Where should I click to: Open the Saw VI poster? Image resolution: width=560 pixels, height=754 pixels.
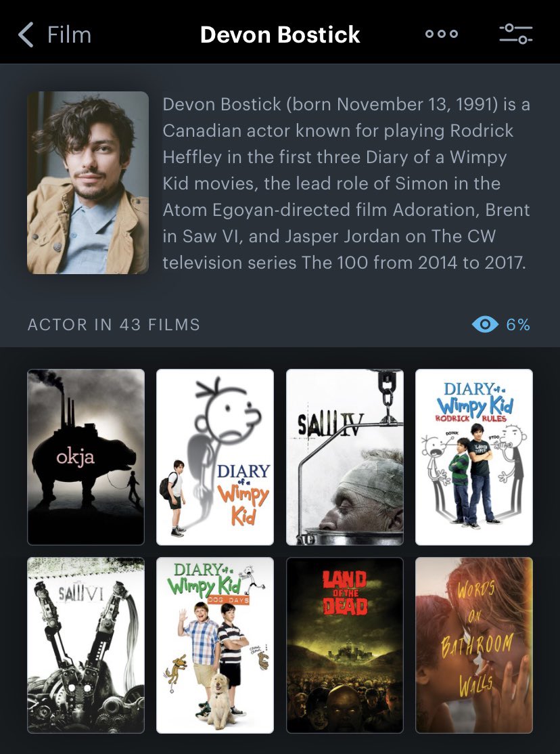(86, 645)
